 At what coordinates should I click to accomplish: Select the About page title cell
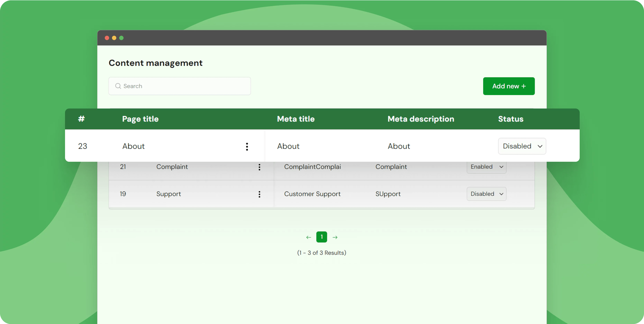tap(133, 146)
